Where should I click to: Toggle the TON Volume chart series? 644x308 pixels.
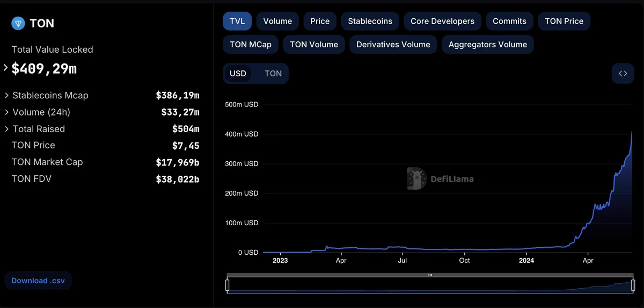tap(314, 45)
